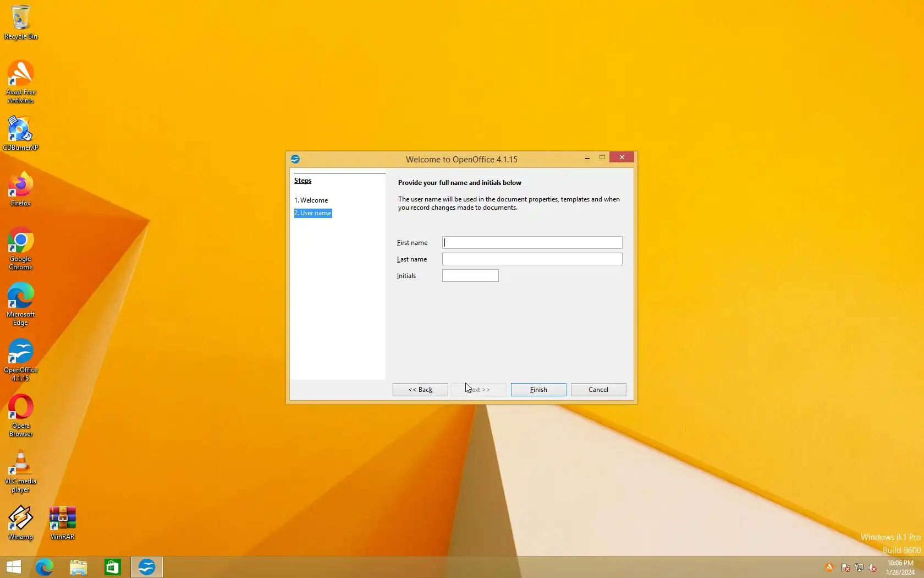Open Avast Free Antivirus desktop shortcut
The image size is (924, 578).
point(21,81)
